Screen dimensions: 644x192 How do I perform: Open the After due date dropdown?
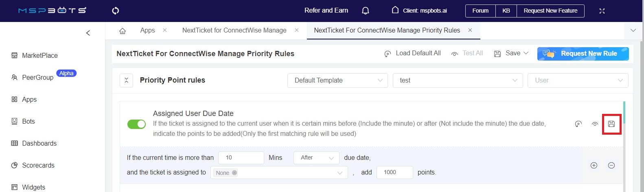pos(316,158)
